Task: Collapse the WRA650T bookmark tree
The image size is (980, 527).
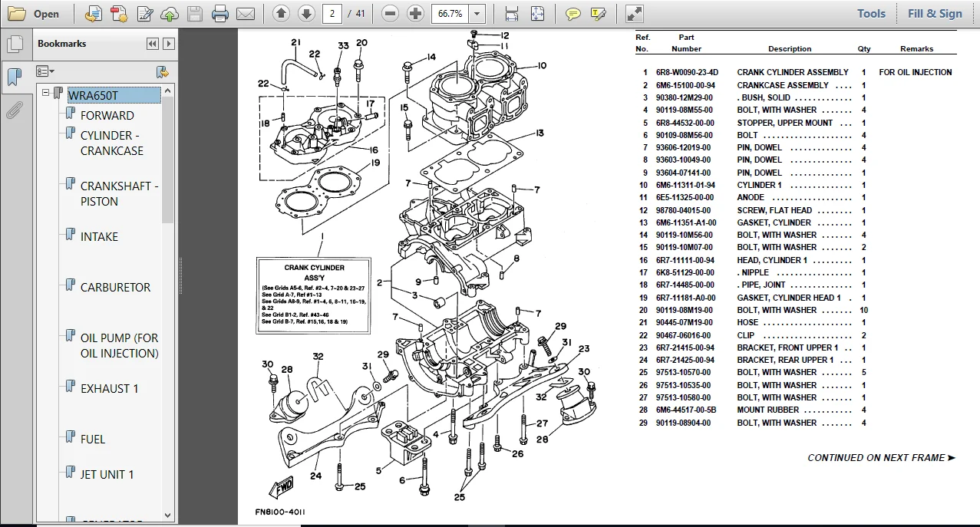Action: [x=46, y=92]
